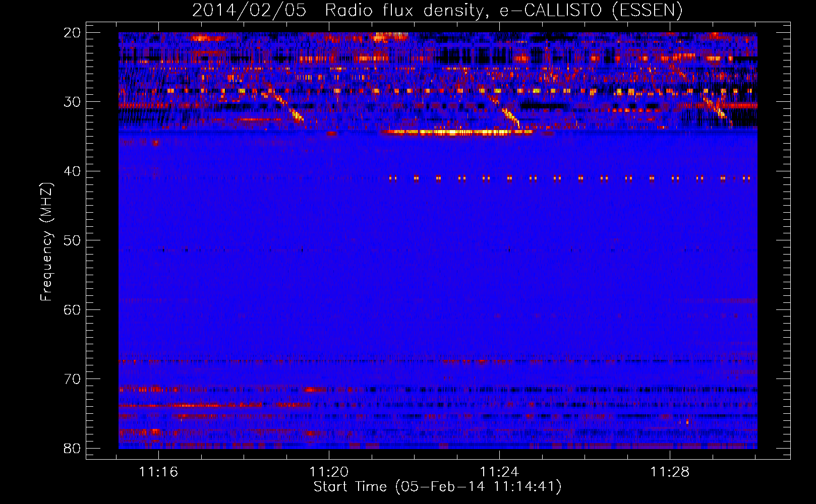Viewport: 816px width, 504px height.
Task: Click the 70 frequency tick label
Action: (x=72, y=379)
